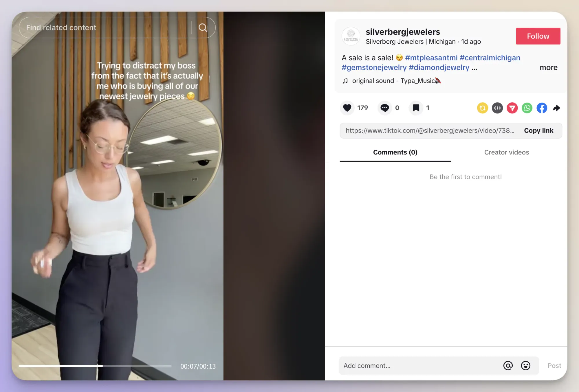Click the Copy link button
The image size is (579, 392).
pyautogui.click(x=539, y=130)
